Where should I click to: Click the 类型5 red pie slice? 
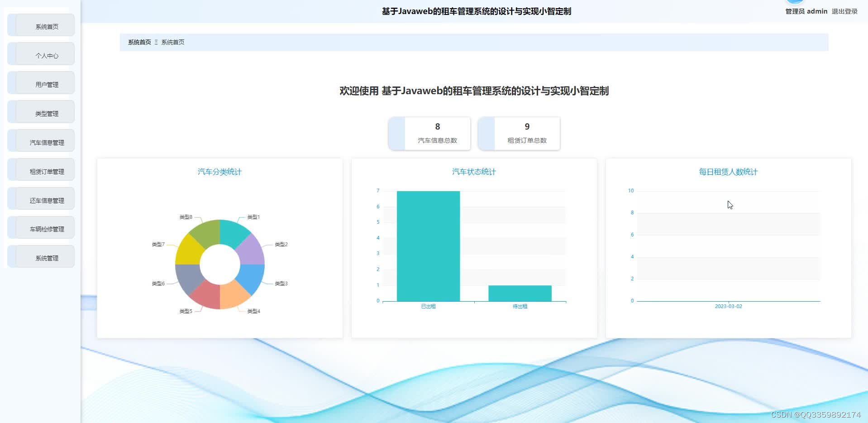click(x=207, y=296)
